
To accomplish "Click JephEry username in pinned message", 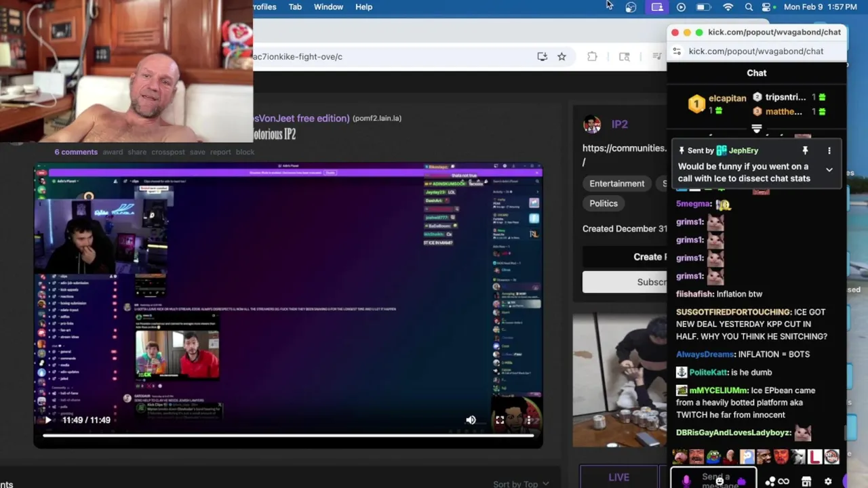I will [743, 150].
